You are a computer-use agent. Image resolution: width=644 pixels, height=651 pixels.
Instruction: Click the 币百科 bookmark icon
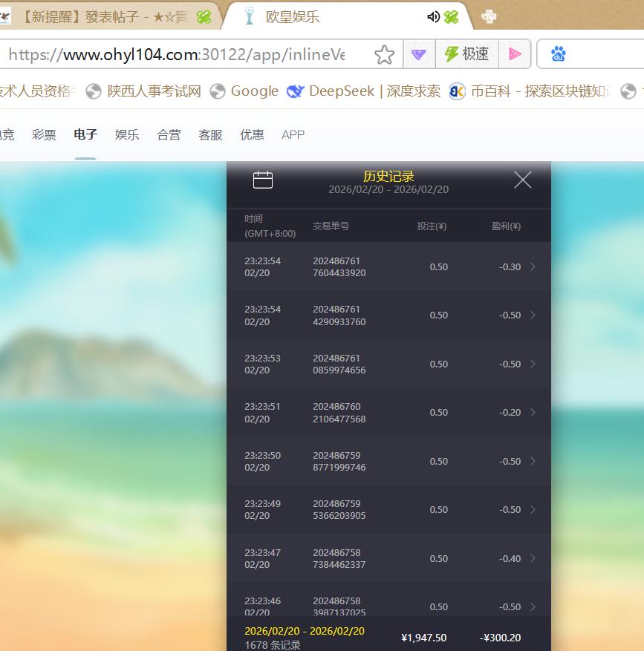(x=457, y=91)
